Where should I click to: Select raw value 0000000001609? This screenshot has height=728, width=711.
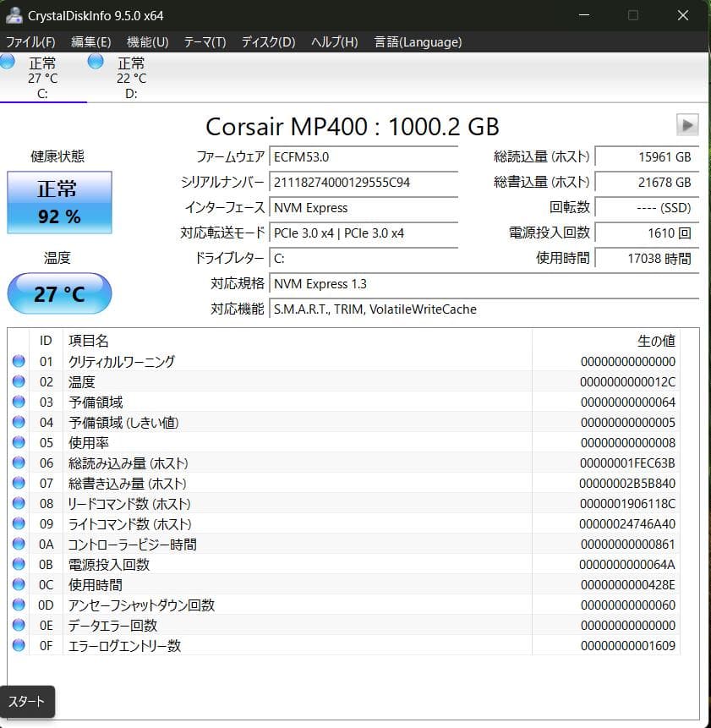pyautogui.click(x=628, y=645)
